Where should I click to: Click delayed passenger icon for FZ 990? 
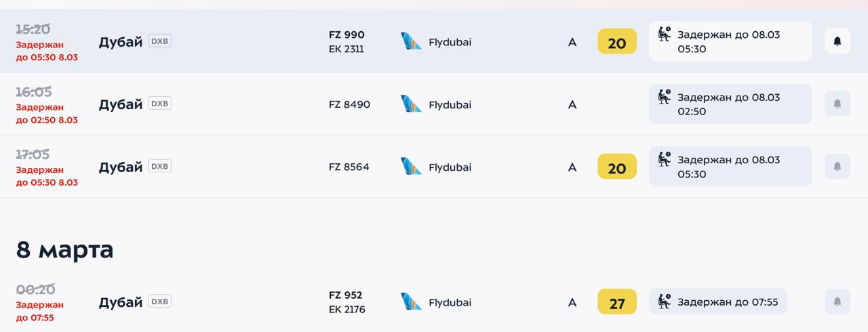[x=664, y=34]
